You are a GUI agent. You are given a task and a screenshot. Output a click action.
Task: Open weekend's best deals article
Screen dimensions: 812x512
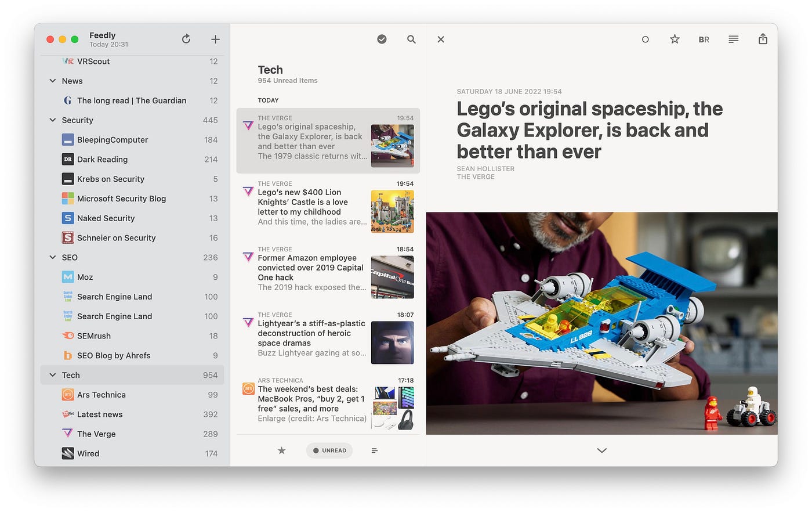pyautogui.click(x=328, y=403)
